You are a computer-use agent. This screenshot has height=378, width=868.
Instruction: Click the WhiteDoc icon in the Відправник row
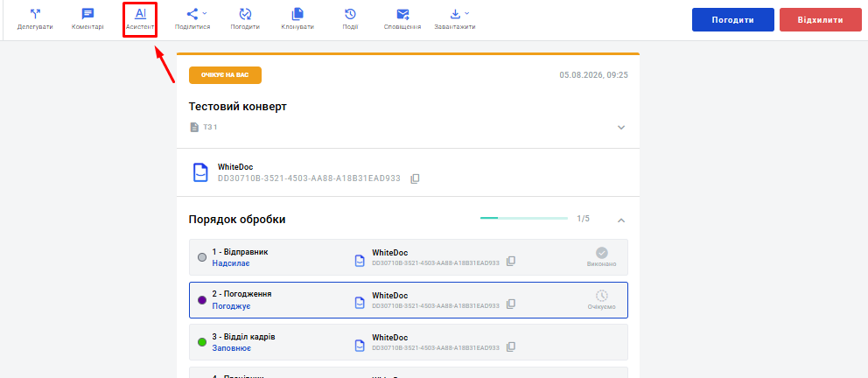pos(360,261)
